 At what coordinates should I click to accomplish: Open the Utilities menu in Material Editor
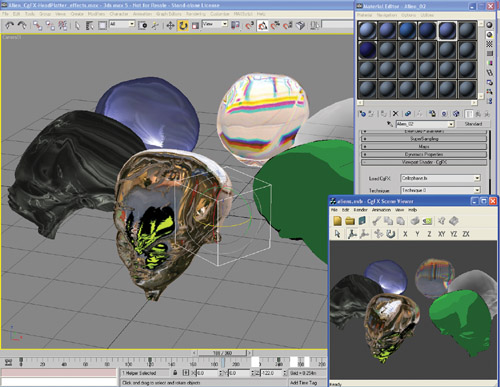tap(427, 15)
